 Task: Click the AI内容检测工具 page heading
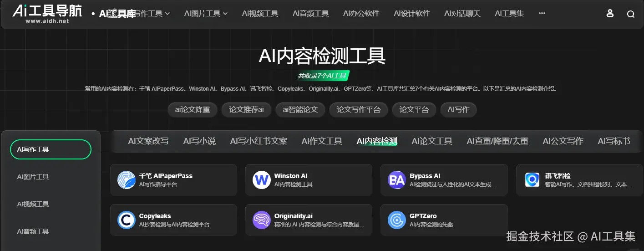pos(322,56)
